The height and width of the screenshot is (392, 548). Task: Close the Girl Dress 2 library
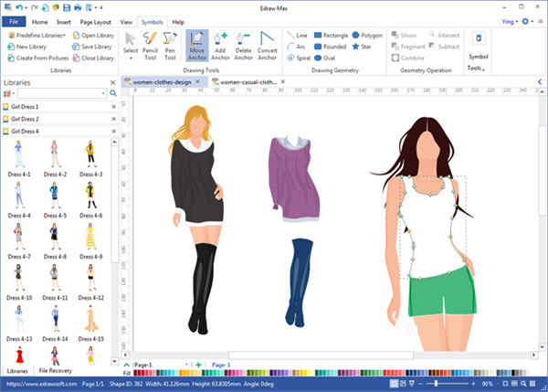114,119
